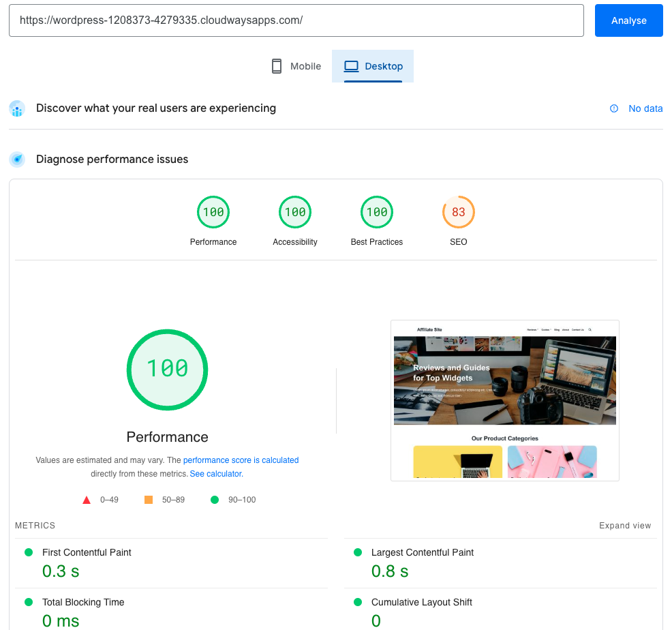Image resolution: width=672 pixels, height=630 pixels.
Task: Click the performance score is calculated link
Action: click(x=241, y=460)
